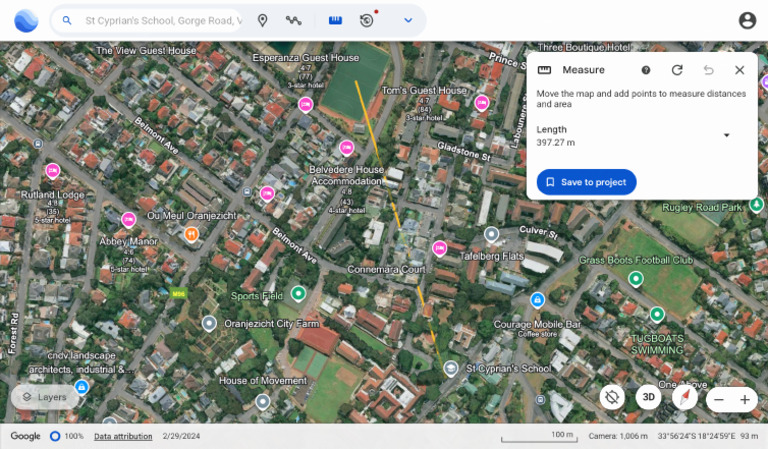The image size is (768, 449).
Task: Select Oranjezicht City Farm pin
Action: 209,324
